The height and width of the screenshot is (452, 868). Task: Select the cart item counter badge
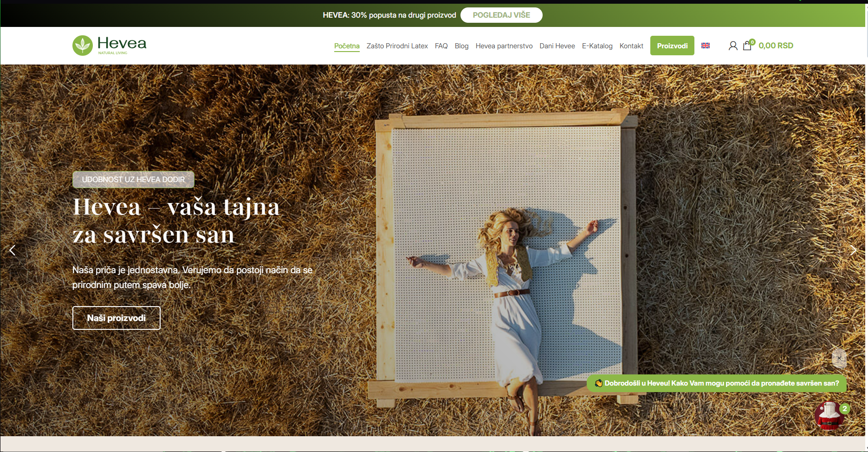coord(753,41)
